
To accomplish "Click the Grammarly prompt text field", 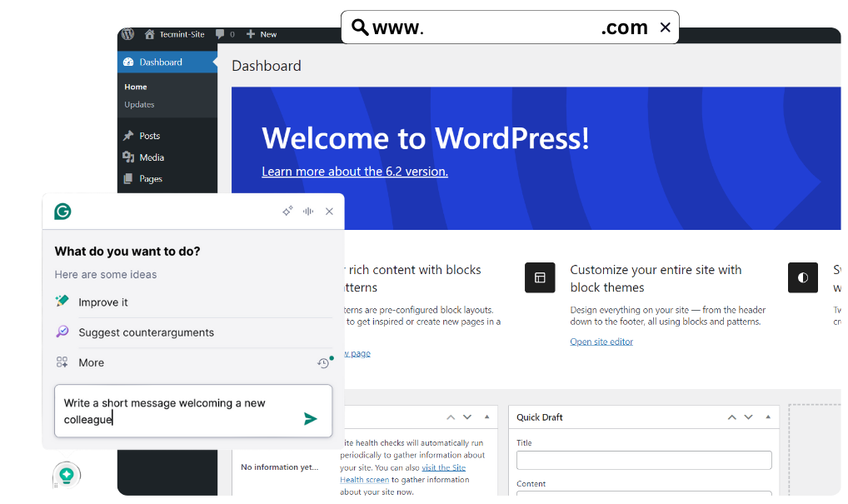I will pyautogui.click(x=193, y=411).
